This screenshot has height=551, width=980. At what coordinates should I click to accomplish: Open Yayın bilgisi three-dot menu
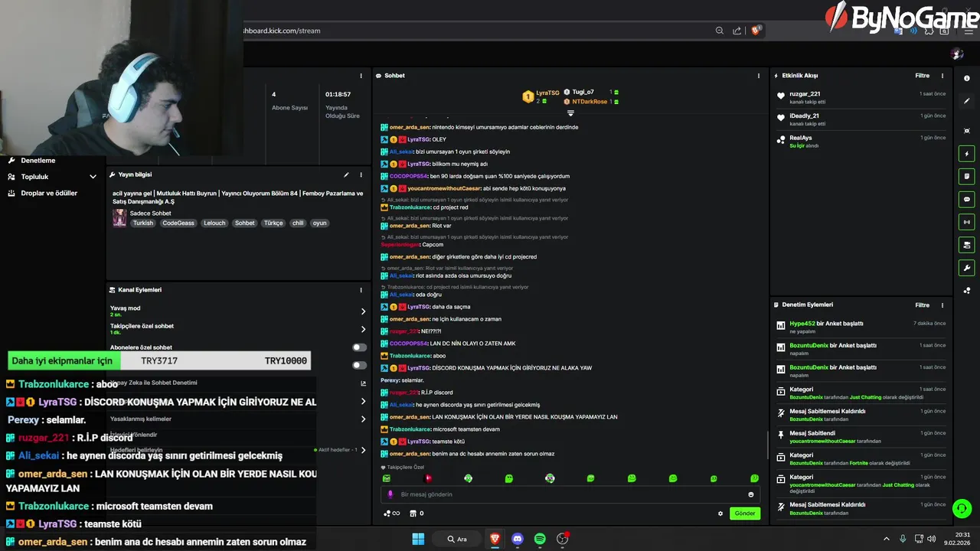[x=361, y=174]
